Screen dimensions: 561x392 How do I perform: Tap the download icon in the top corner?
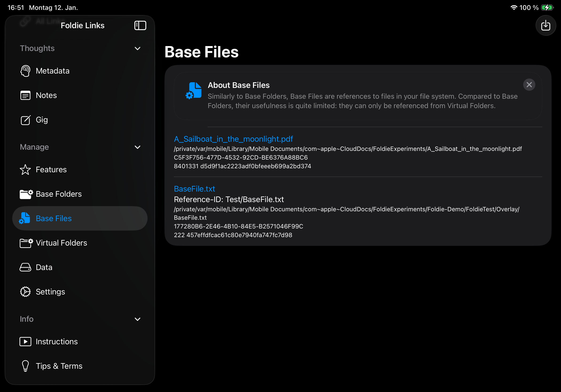(545, 25)
